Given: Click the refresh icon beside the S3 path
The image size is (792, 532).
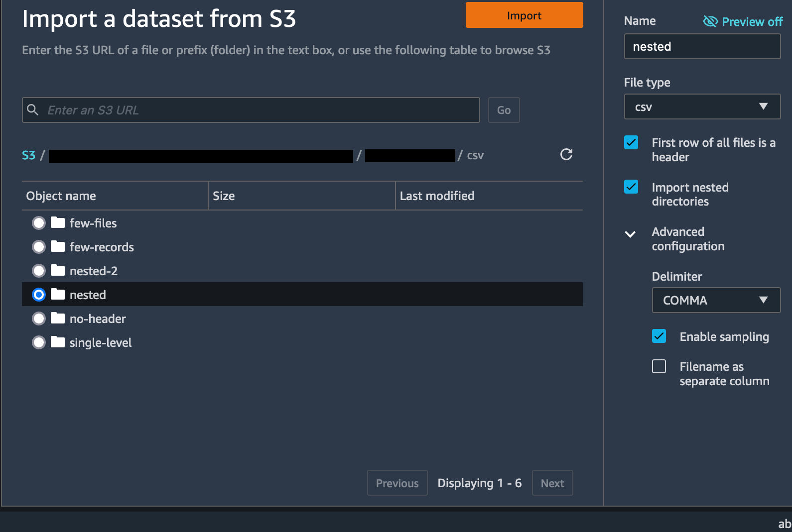Looking at the screenshot, I should pos(566,154).
